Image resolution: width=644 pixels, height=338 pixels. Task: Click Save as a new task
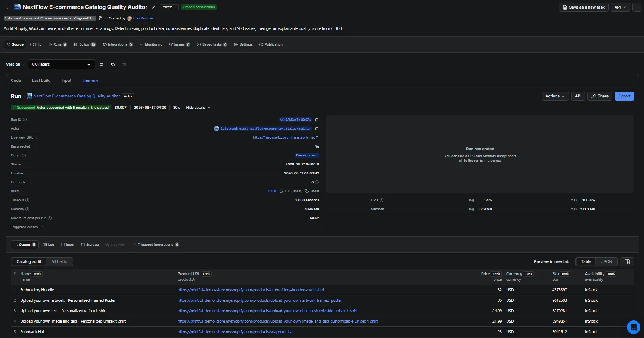[x=584, y=7]
